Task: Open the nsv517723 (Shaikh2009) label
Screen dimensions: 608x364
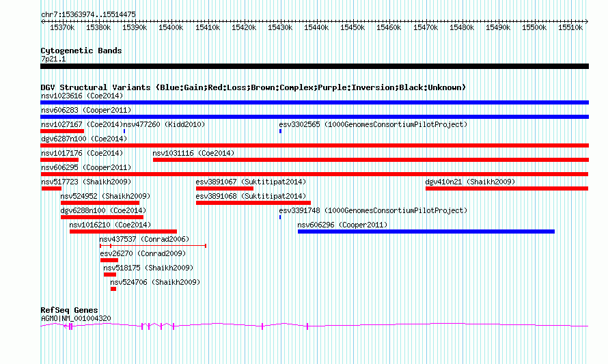Action: (x=86, y=182)
